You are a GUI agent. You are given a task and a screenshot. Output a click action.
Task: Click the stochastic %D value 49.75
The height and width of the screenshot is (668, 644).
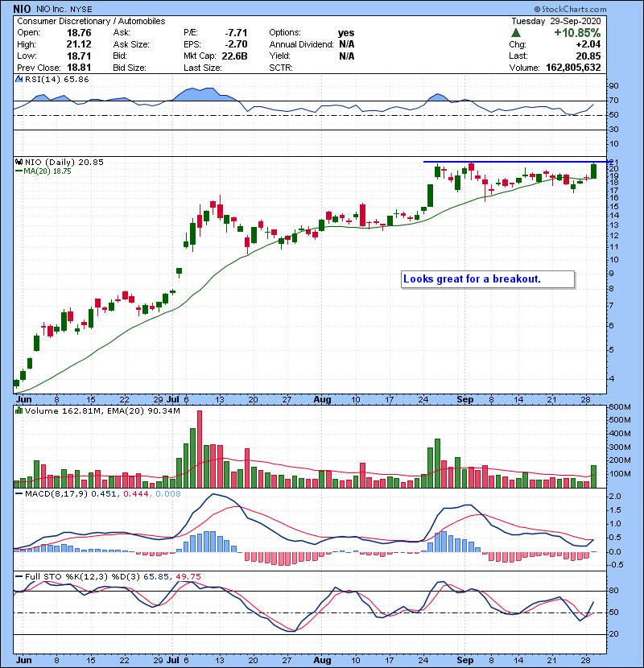click(188, 577)
